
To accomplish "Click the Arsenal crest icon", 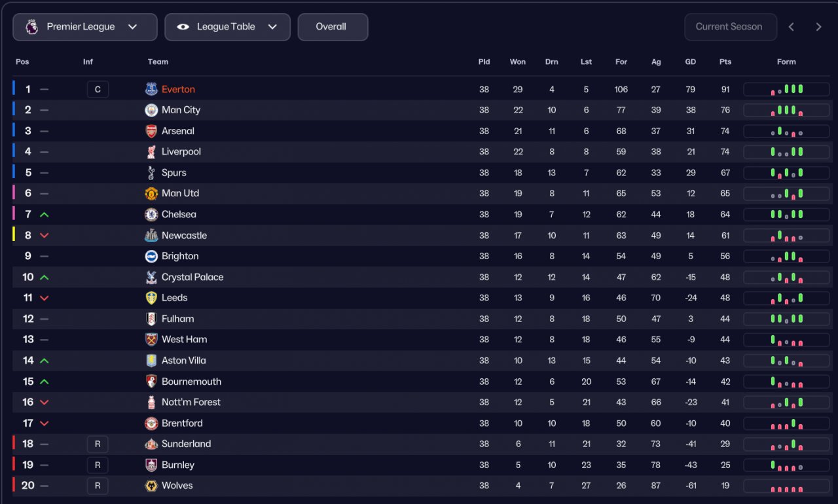I will tap(151, 131).
